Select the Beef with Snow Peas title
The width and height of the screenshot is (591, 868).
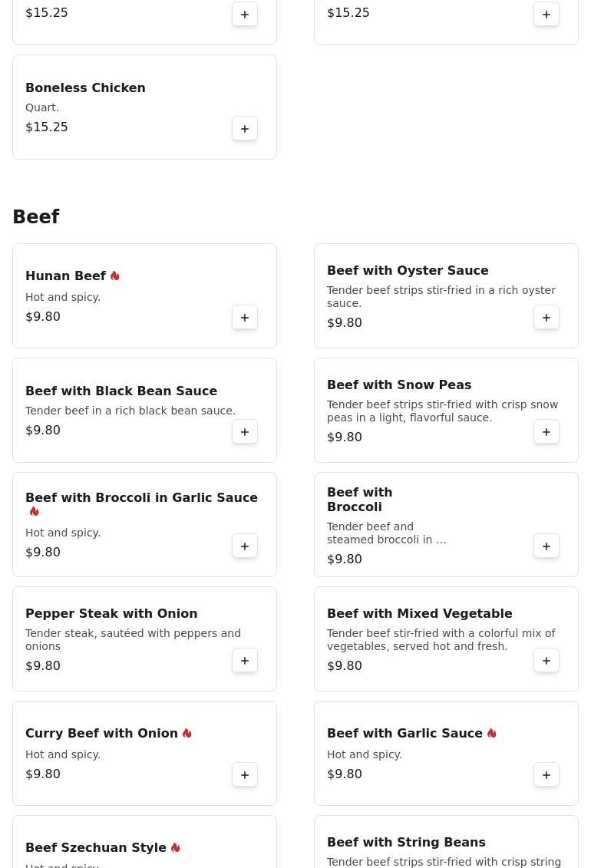click(398, 385)
